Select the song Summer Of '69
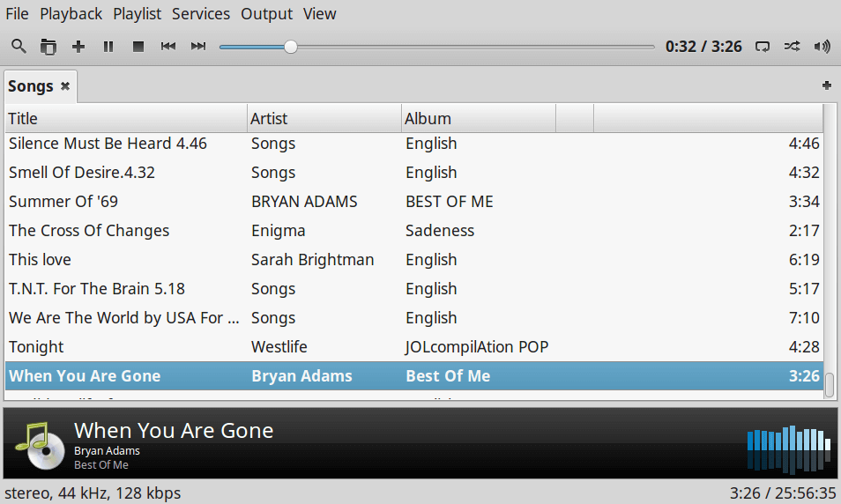 pos(63,202)
